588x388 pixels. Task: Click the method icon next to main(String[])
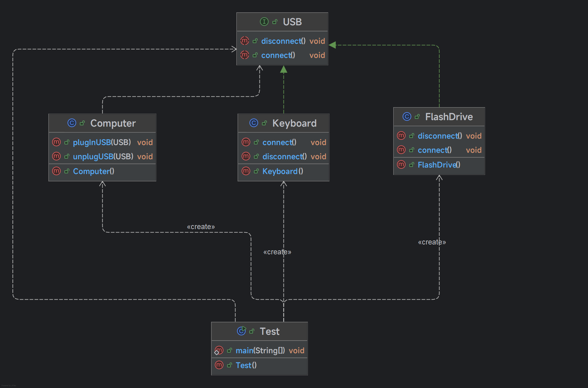219,350
